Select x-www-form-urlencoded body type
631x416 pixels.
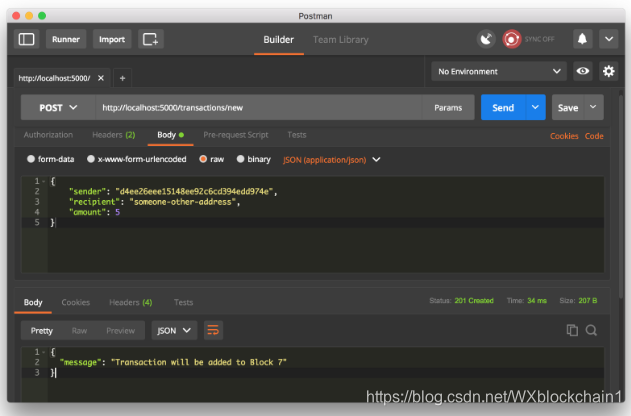click(137, 159)
